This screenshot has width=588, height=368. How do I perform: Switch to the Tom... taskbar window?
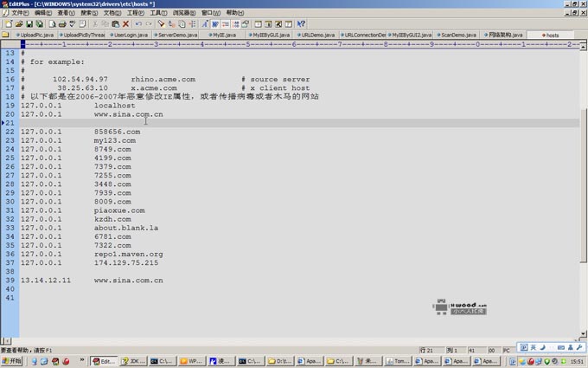point(398,361)
